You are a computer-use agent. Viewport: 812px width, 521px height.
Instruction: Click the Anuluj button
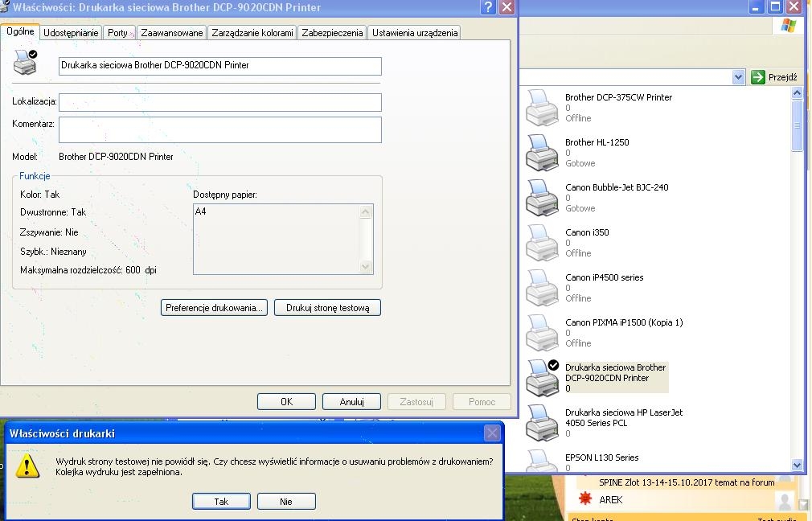click(x=351, y=402)
